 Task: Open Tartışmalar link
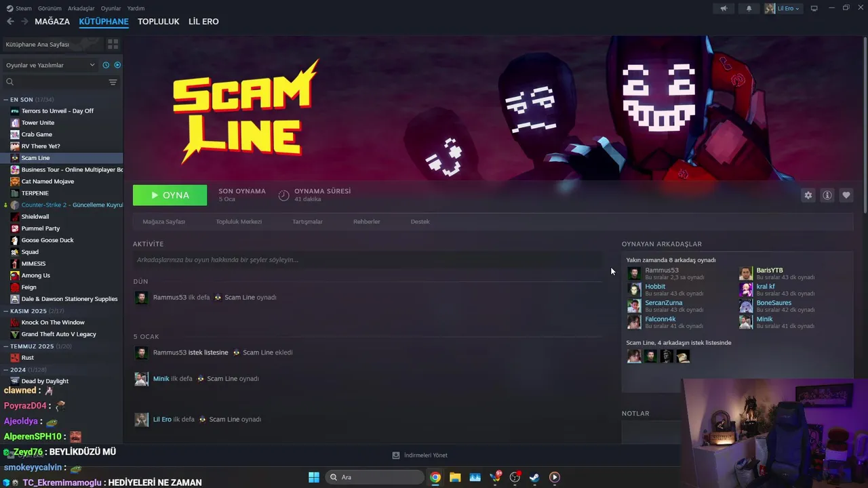(307, 222)
